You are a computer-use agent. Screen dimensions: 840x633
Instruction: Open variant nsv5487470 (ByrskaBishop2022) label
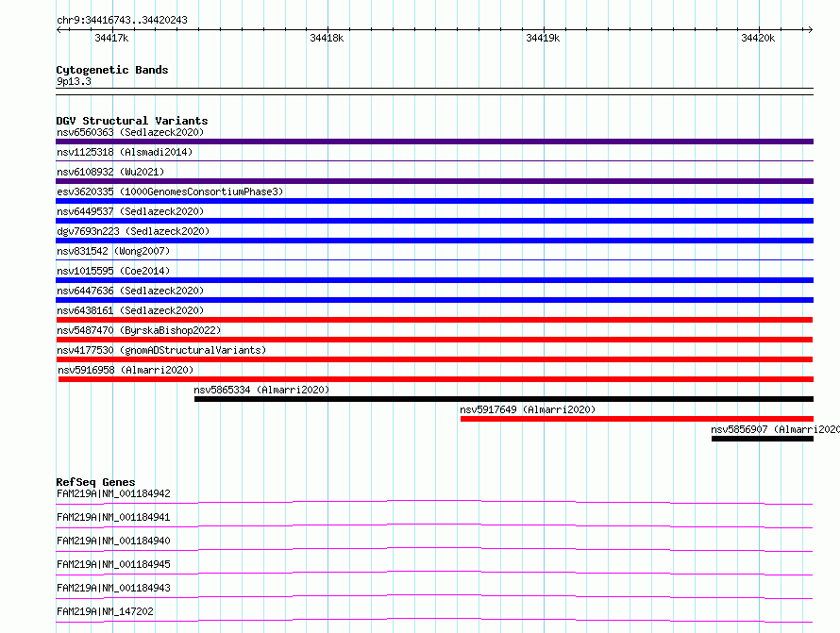139,330
